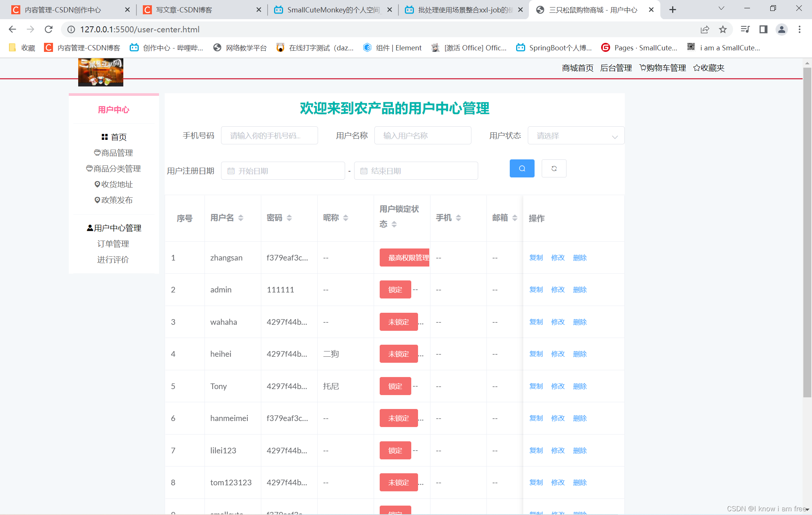Viewport: 812px width, 515px height.
Task: Click 未锁定 tag in wahaha row
Action: point(398,322)
